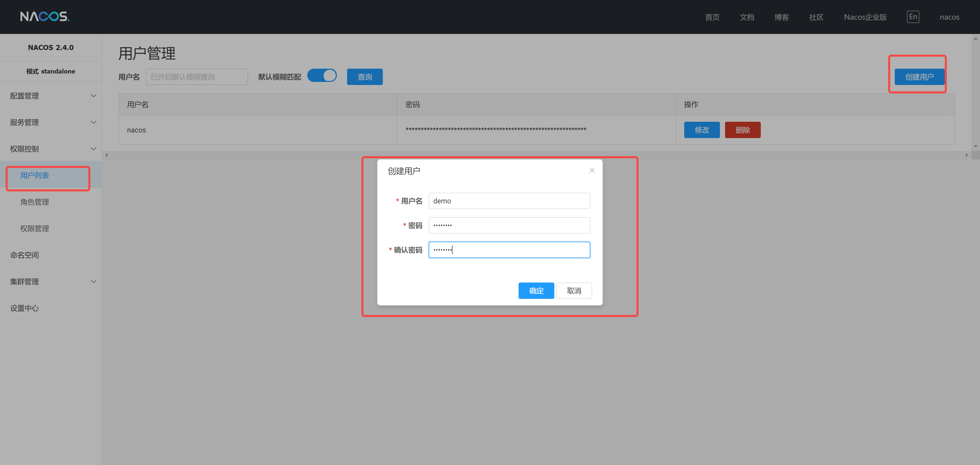Click 确定 to confirm user creation

(536, 291)
